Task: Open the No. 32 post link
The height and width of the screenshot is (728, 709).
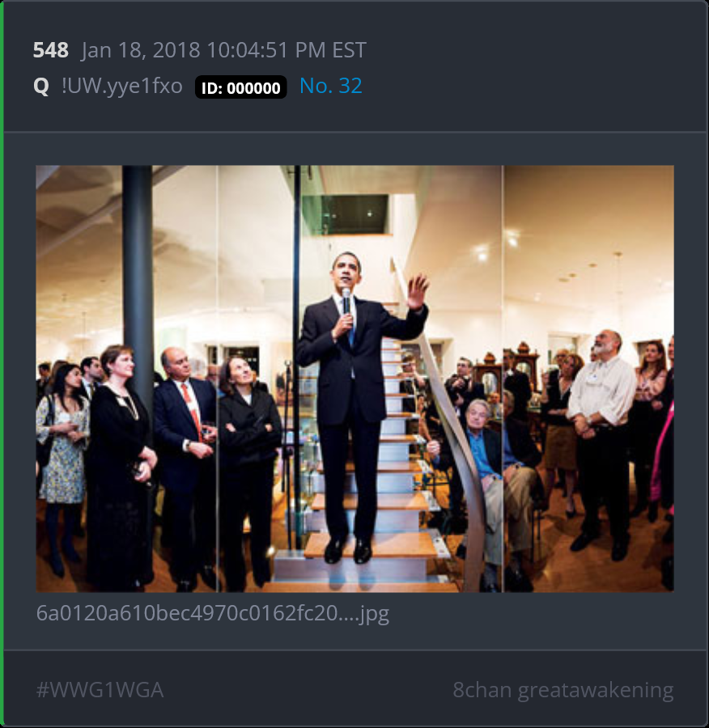Action: coord(330,86)
